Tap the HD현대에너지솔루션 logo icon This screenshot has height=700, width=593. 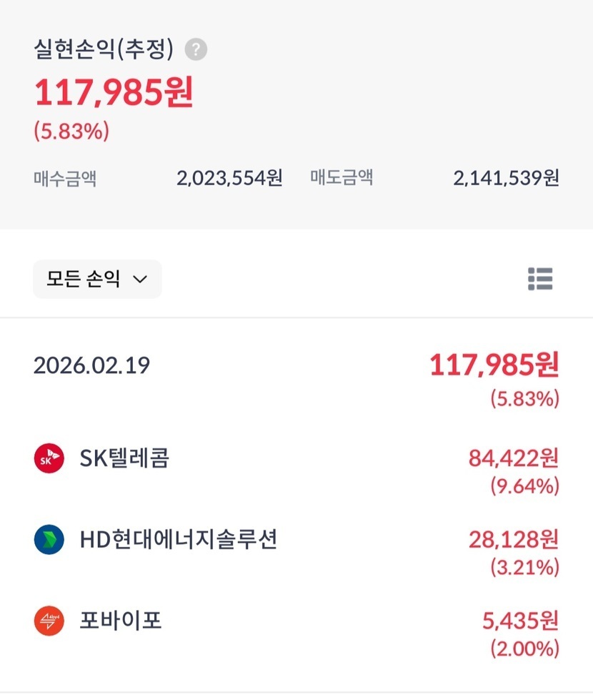pos(49,539)
